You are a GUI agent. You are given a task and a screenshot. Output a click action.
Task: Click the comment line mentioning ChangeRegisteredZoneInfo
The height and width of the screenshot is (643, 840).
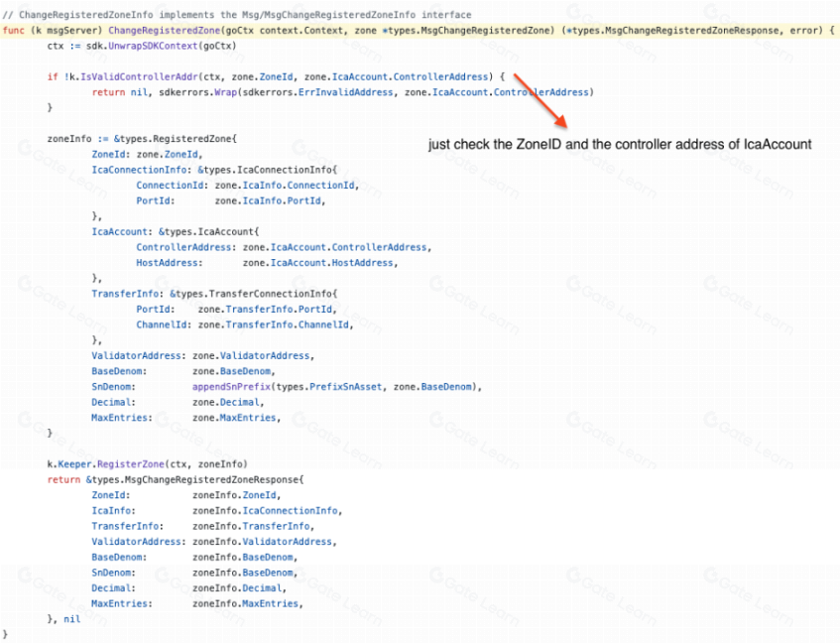pyautogui.click(x=237, y=15)
